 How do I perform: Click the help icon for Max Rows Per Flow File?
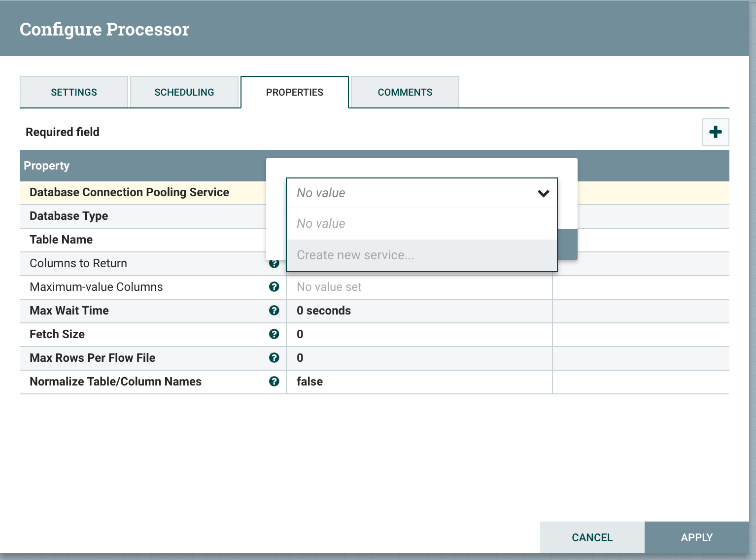coord(275,358)
